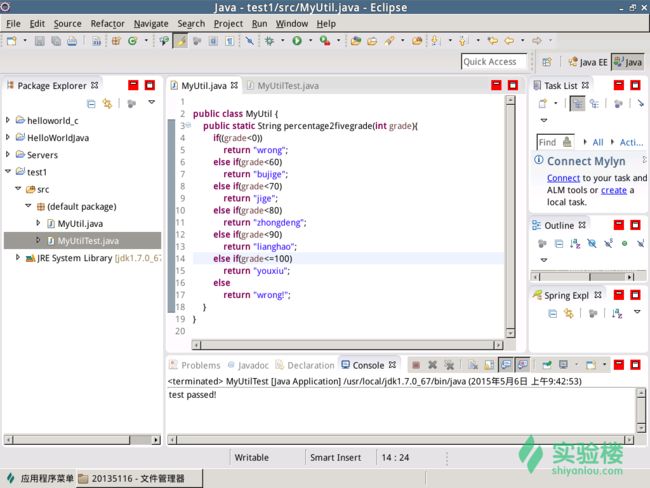This screenshot has width=650, height=488.
Task: Expand helloworld_c project in tree
Action: pyautogui.click(x=7, y=120)
